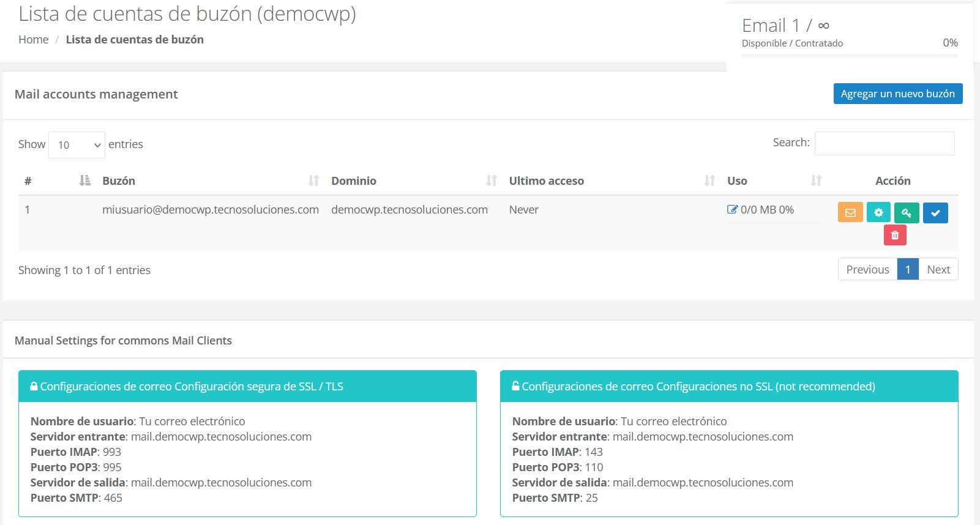Go to Home in the breadcrumb
This screenshot has height=525, width=980.
pyautogui.click(x=33, y=40)
